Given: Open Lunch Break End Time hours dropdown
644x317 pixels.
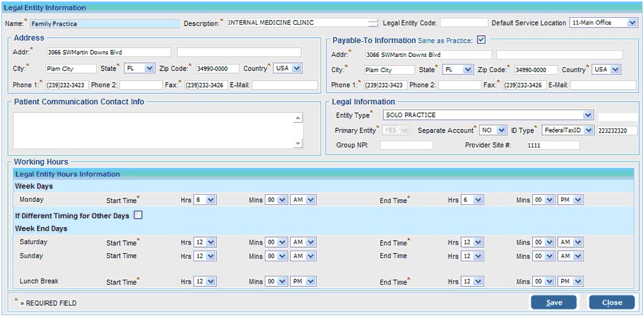Looking at the screenshot, I should (473, 281).
